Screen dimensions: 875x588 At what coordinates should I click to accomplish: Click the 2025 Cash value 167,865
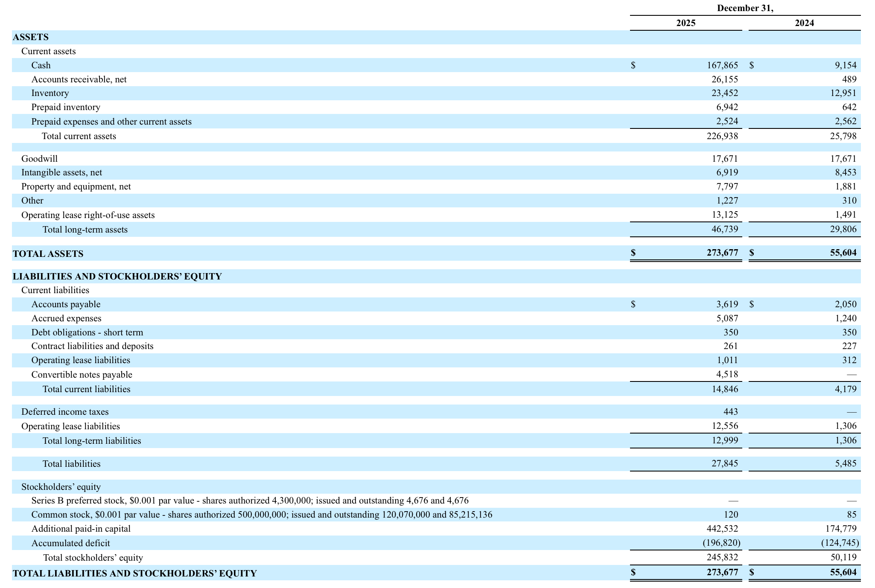[722, 65]
